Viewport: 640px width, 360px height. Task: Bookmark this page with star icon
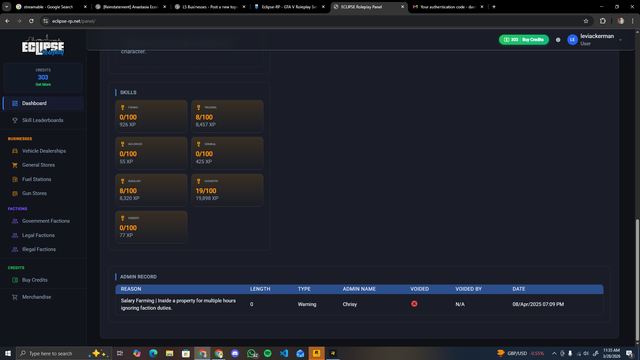(x=586, y=21)
